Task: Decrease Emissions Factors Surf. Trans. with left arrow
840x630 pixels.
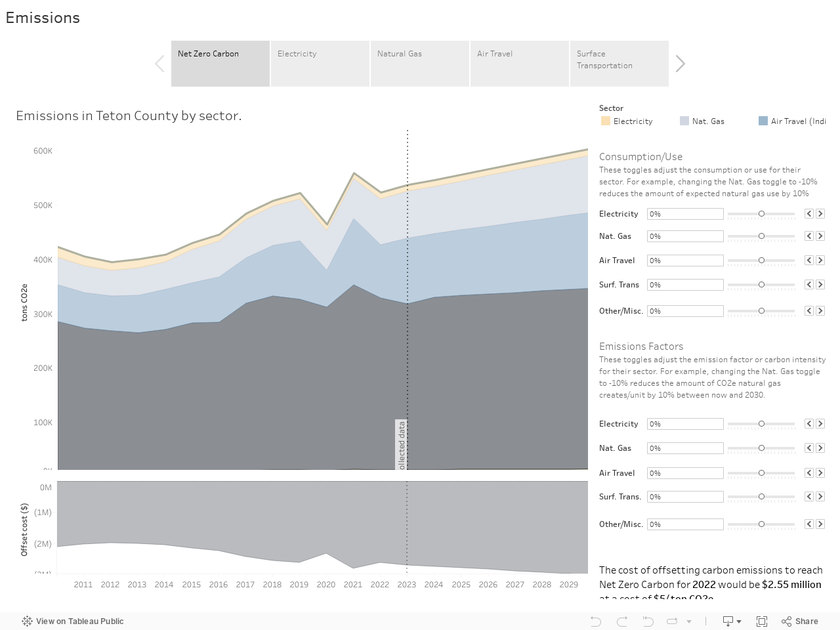Action: tap(809, 497)
